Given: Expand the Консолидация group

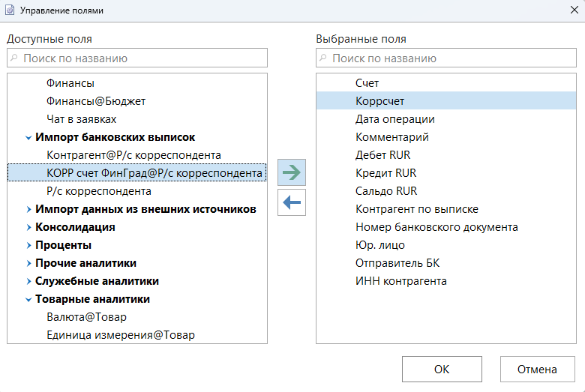Looking at the screenshot, I should click(28, 228).
